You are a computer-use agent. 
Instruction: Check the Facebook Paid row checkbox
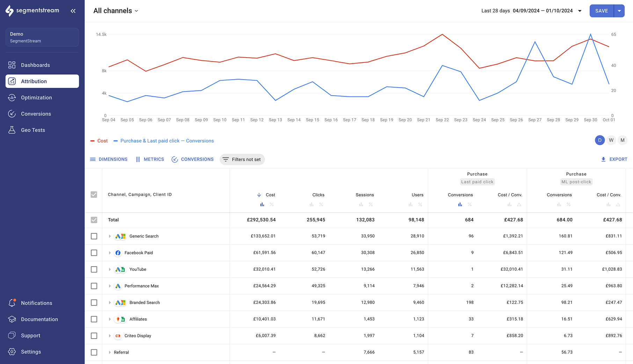pyautogui.click(x=94, y=253)
